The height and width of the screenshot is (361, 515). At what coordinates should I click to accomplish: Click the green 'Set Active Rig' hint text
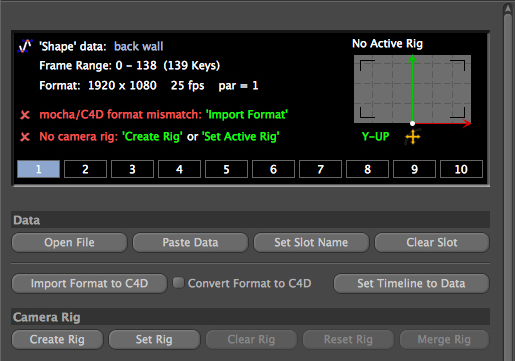(x=241, y=136)
